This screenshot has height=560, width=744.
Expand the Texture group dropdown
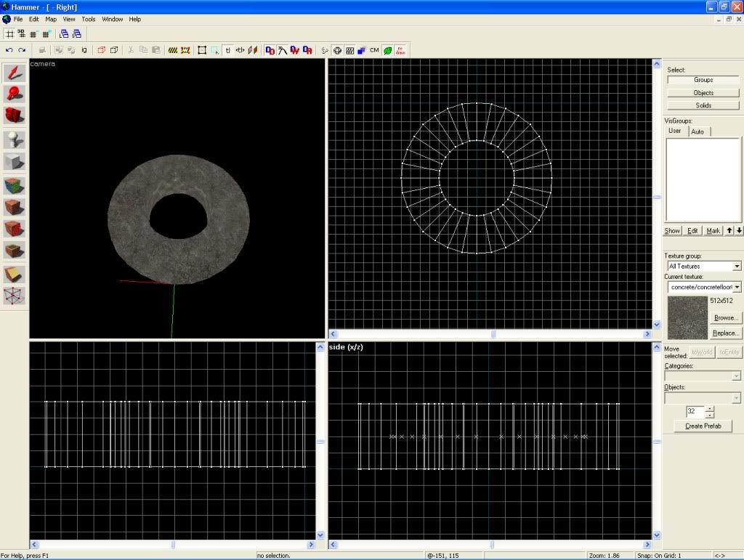[737, 267]
